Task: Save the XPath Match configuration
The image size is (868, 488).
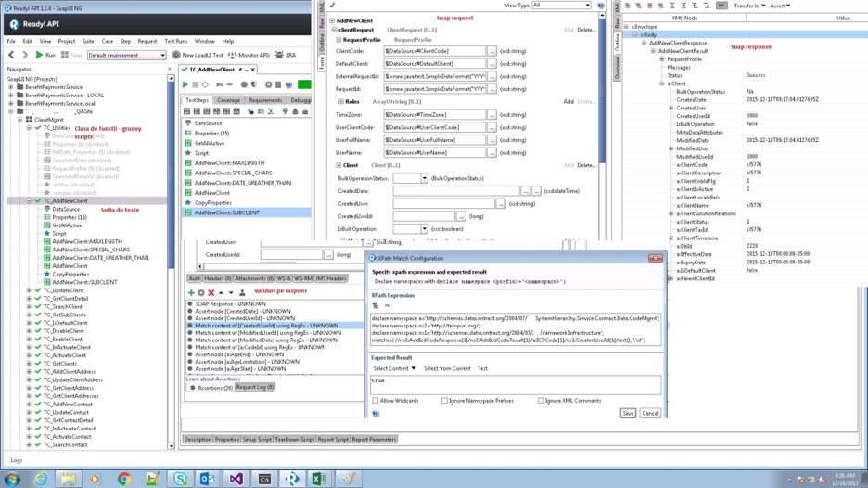Action: pyautogui.click(x=628, y=413)
